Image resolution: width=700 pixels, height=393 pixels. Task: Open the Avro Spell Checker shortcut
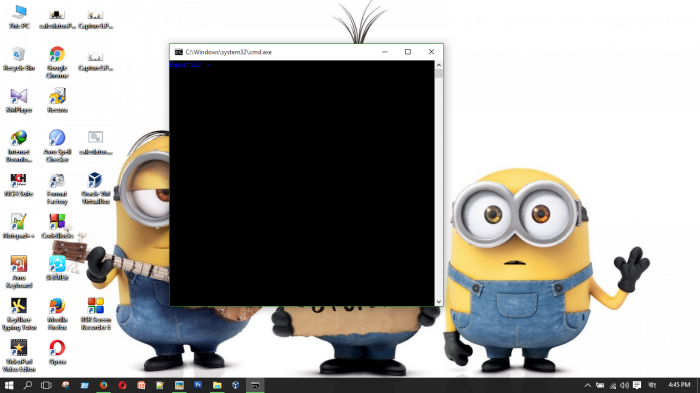(x=57, y=146)
